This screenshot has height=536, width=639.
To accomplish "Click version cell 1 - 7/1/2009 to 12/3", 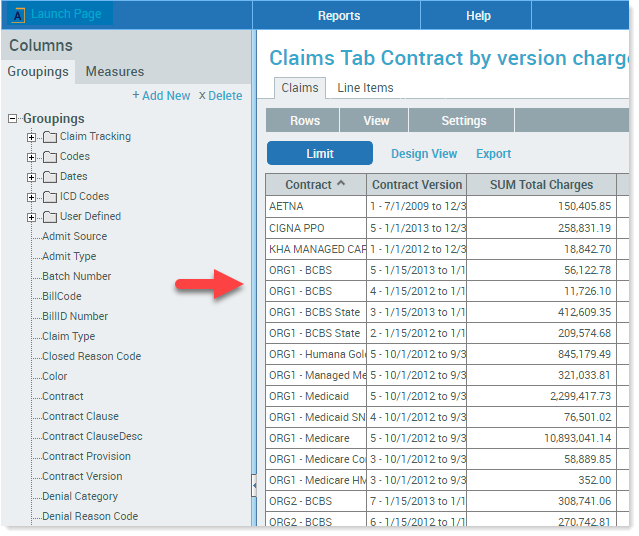I will point(416,207).
